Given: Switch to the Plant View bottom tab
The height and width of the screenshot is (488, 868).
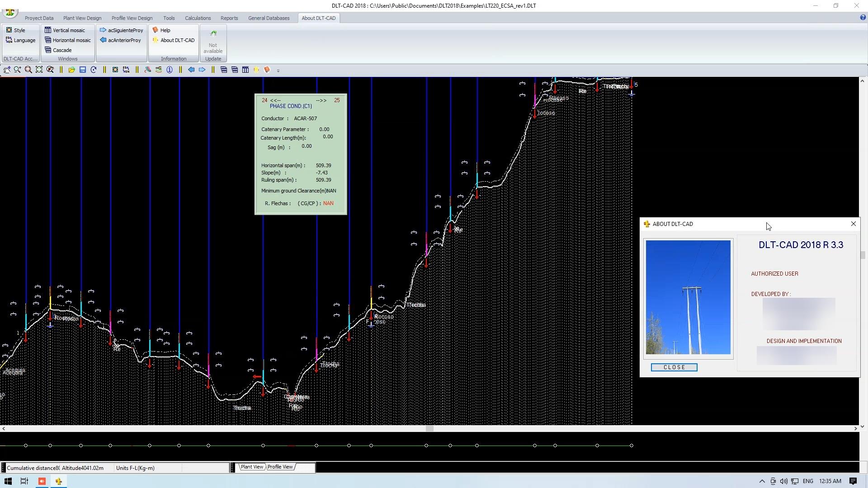Looking at the screenshot, I should tap(251, 467).
